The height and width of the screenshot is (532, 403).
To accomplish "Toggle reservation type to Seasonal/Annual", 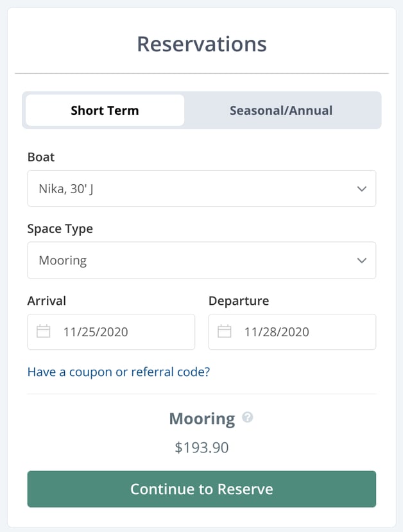I will pos(280,110).
